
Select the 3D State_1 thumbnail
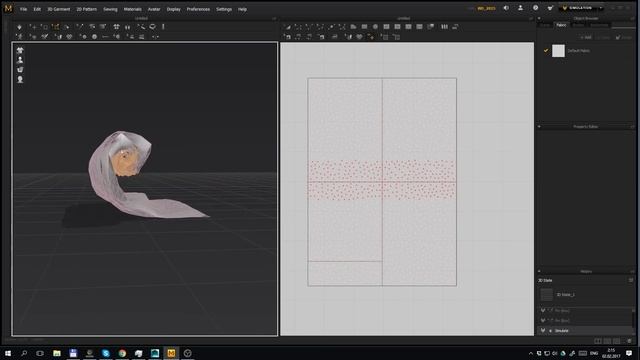tap(547, 294)
